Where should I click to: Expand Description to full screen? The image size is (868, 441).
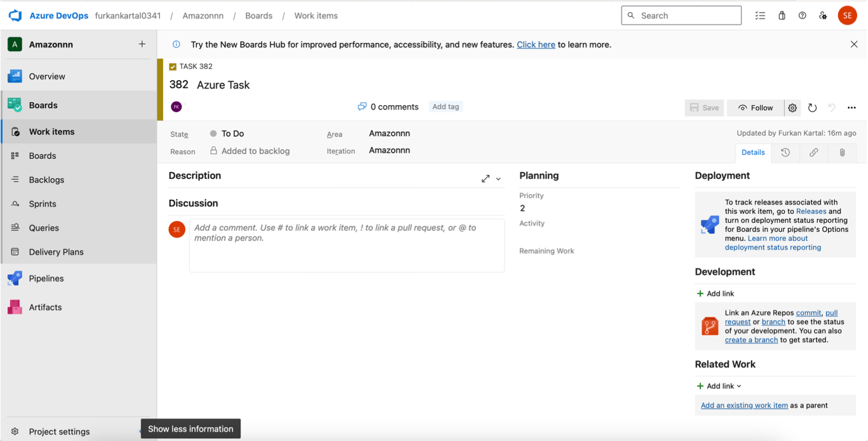[485, 179]
